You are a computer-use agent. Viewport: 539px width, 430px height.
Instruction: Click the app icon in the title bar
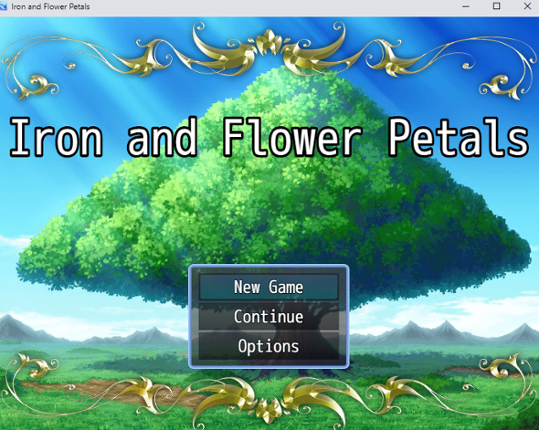coord(3,7)
